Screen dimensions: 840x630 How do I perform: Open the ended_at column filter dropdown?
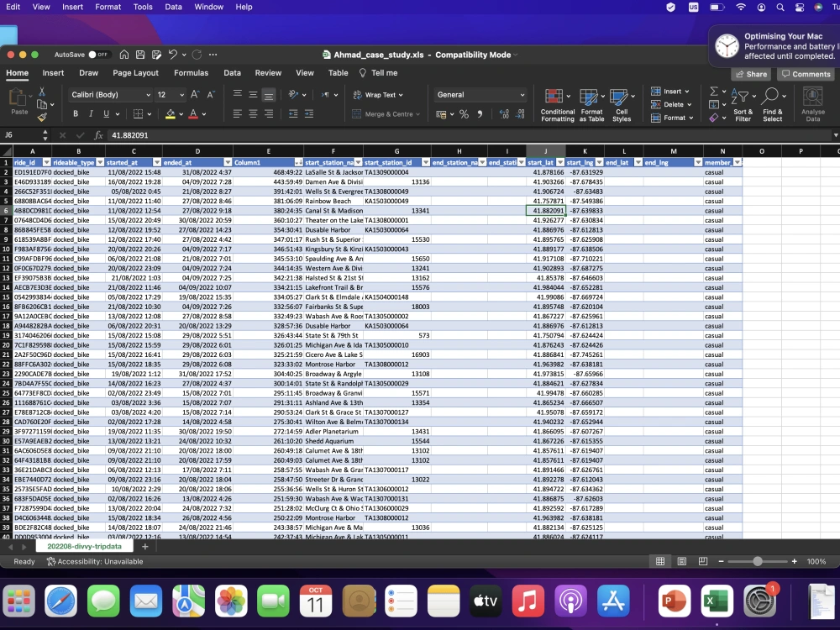tap(228, 162)
